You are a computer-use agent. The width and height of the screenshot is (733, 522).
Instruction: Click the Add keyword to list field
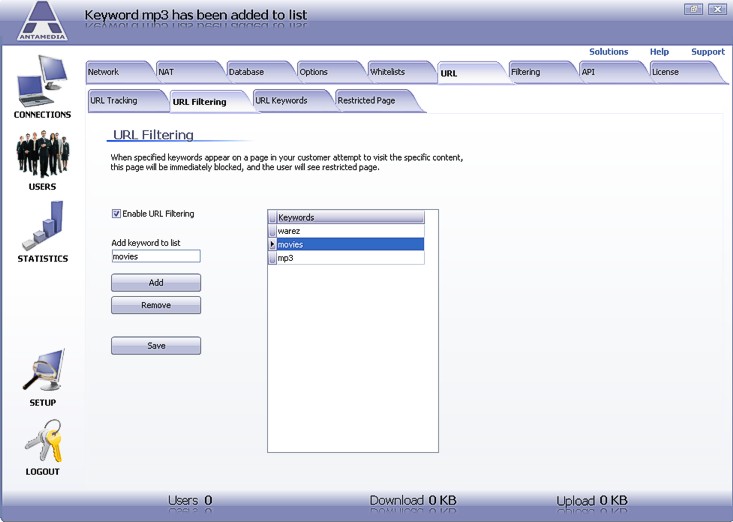(x=155, y=257)
